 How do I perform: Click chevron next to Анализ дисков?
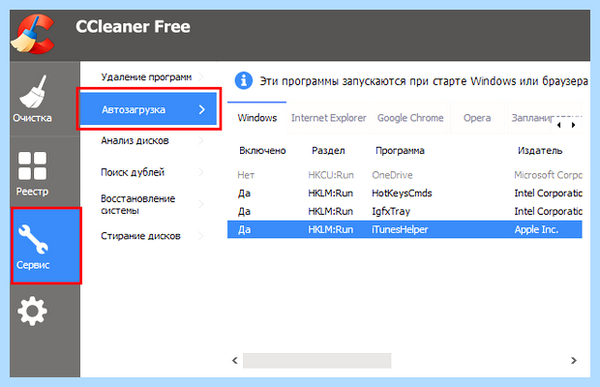point(201,141)
